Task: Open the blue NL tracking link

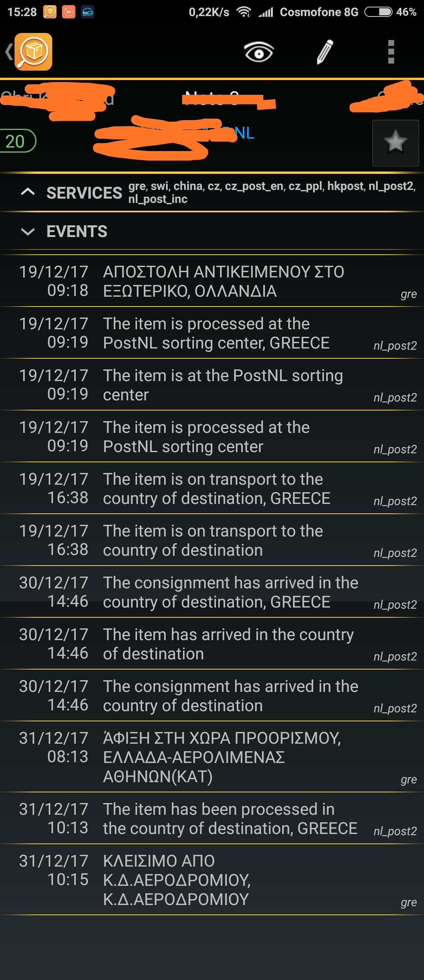Action: [243, 133]
